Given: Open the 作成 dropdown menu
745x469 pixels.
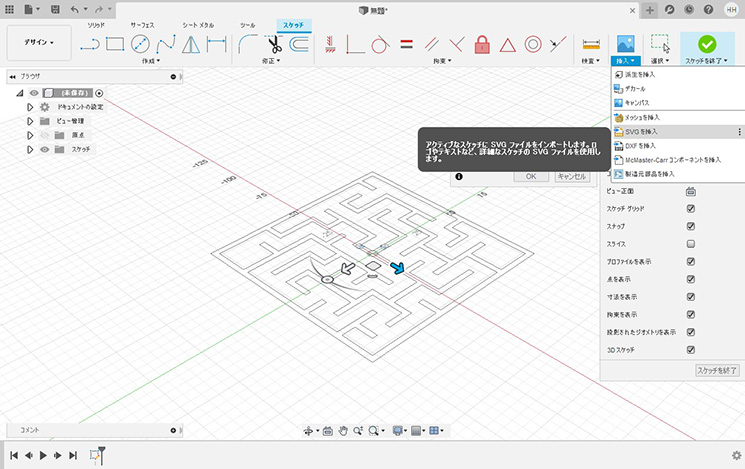Looking at the screenshot, I should tap(151, 61).
